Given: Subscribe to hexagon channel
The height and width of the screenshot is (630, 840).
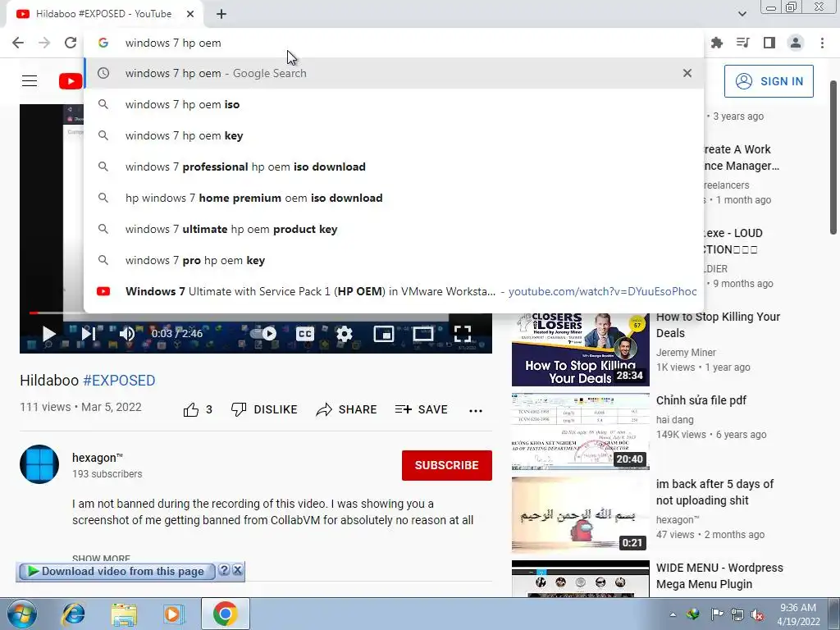Looking at the screenshot, I should point(447,465).
